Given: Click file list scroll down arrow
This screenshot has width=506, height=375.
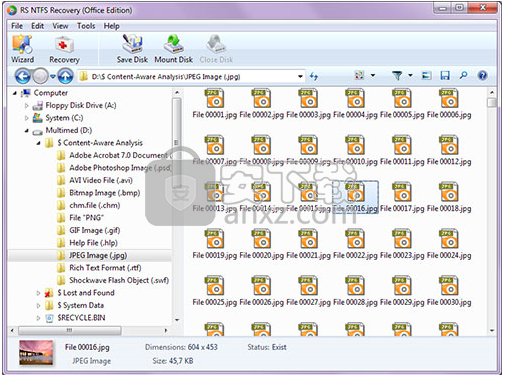Looking at the screenshot, I should pos(492,330).
